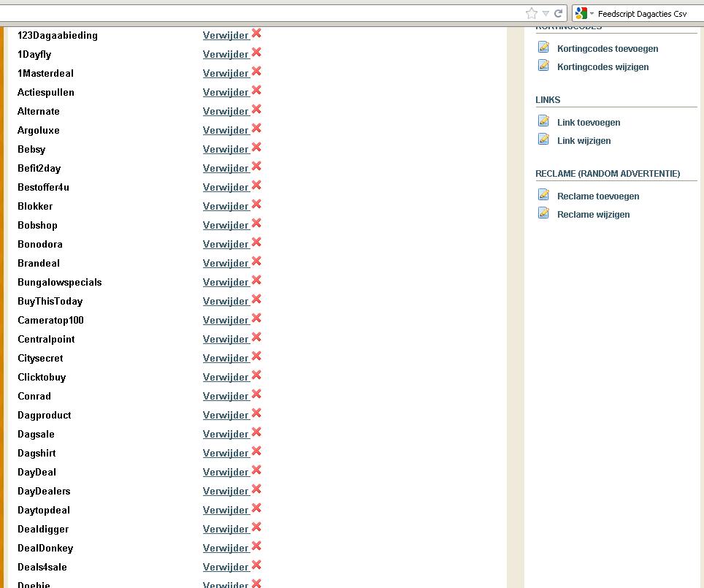This screenshot has height=588, width=704.
Task: Click the edit icon next to Kortingcodes wijzigen
Action: click(x=543, y=65)
